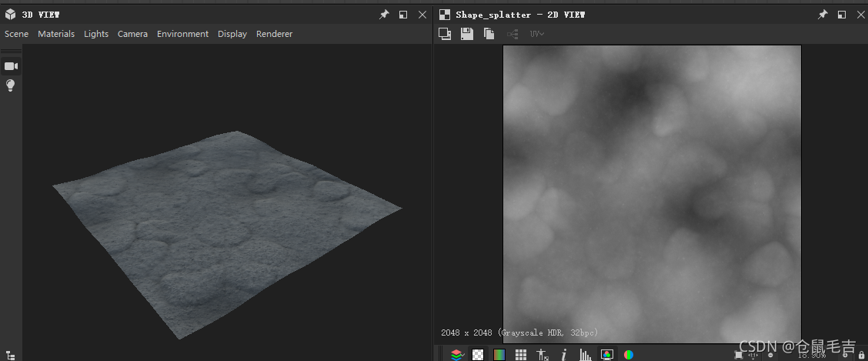868x361 pixels.
Task: Toggle the transparency checkerboard background
Action: (478, 354)
